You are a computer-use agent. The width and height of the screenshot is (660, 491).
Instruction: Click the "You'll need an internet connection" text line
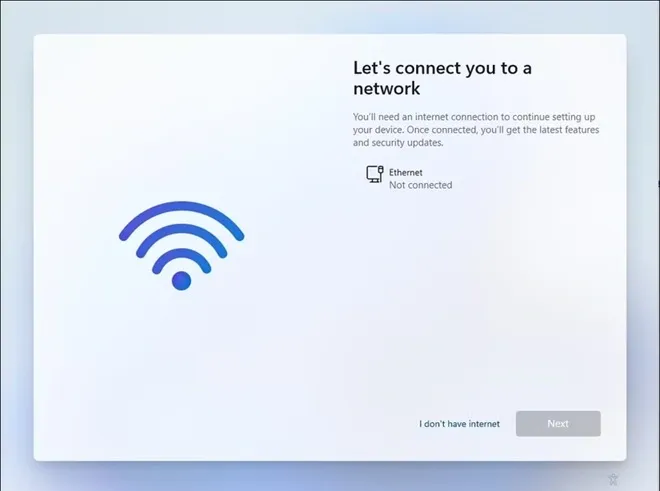point(474,117)
